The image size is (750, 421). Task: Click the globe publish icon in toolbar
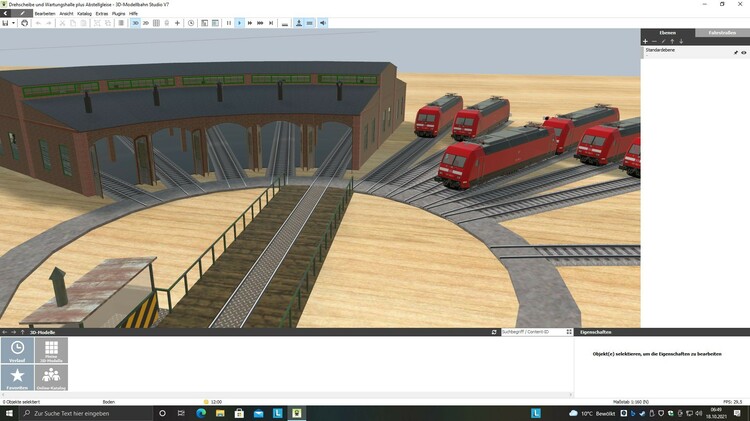pos(24,23)
